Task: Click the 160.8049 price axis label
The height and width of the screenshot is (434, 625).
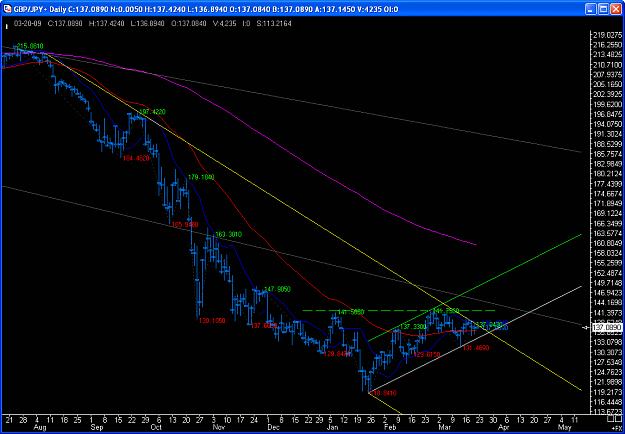Action: pyautogui.click(x=608, y=244)
